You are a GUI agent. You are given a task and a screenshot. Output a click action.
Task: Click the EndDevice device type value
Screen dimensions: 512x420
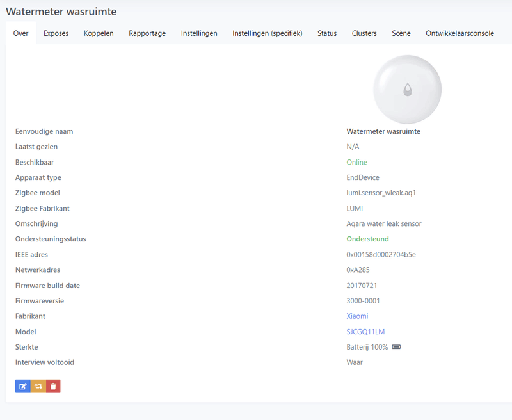[363, 177]
